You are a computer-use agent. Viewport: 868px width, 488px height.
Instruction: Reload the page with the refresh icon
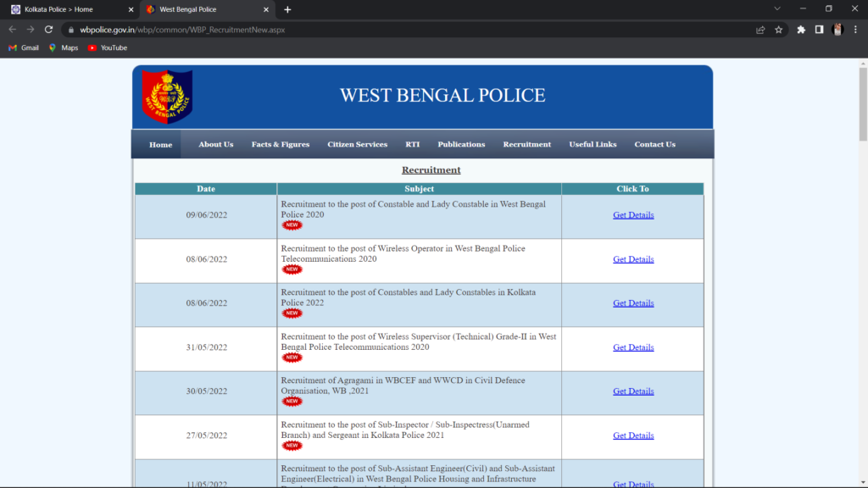[49, 30]
